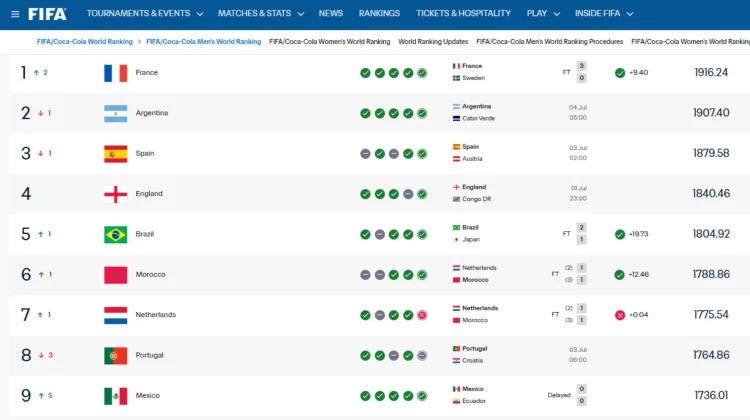
Task: Click green result check beside +12.46
Action: pos(619,275)
